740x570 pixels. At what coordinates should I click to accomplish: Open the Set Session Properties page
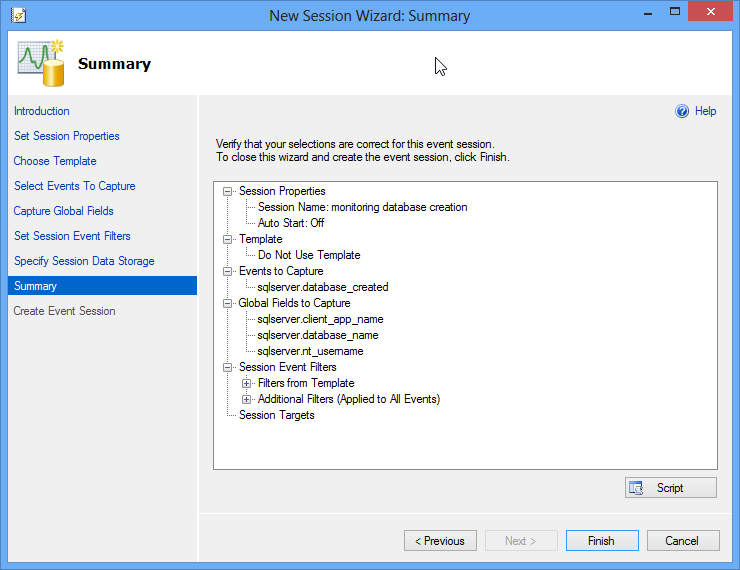coord(67,136)
